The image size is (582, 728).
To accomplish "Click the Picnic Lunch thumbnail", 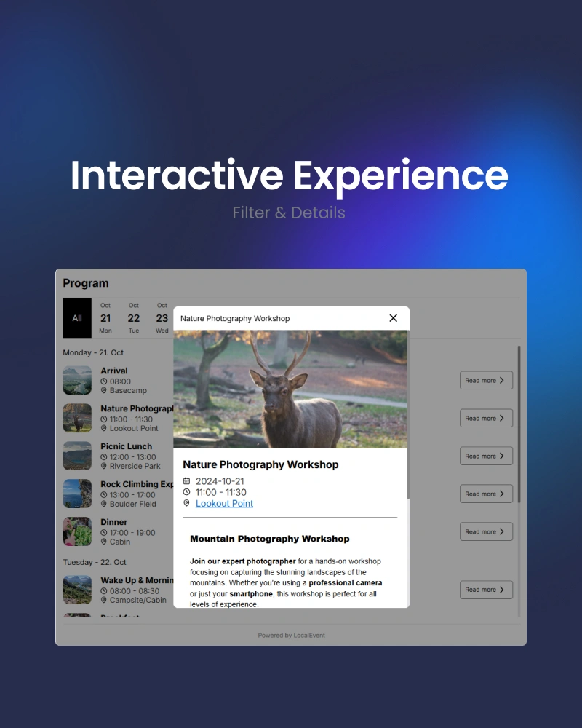I will pos(78,456).
